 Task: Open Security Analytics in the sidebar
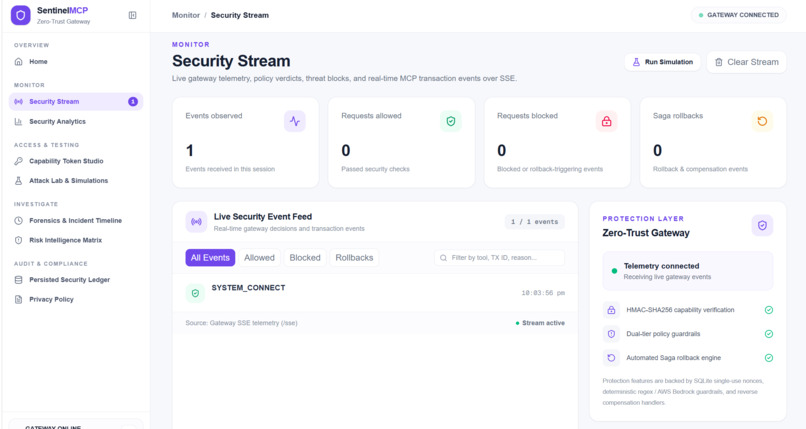[x=76, y=122]
